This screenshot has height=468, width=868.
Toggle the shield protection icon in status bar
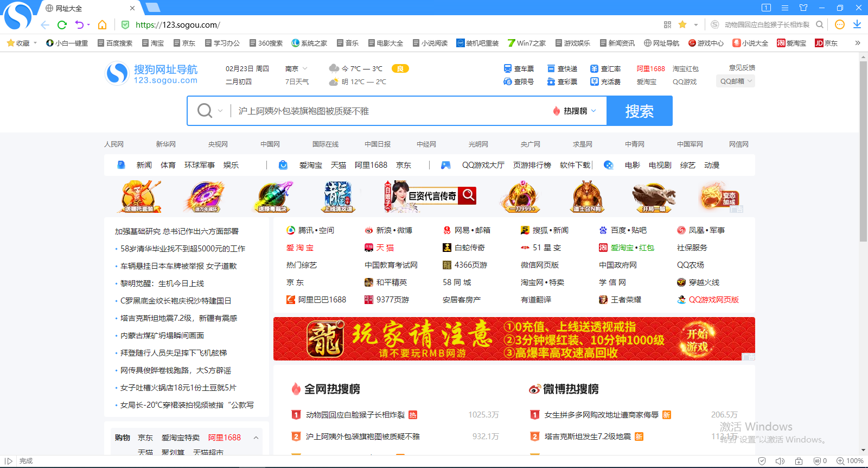(x=762, y=461)
